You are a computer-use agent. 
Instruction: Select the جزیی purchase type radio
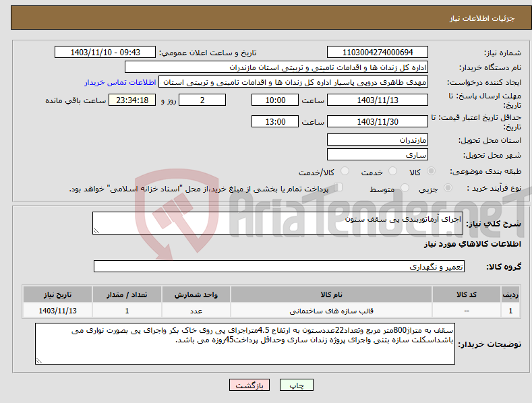coord(448,187)
